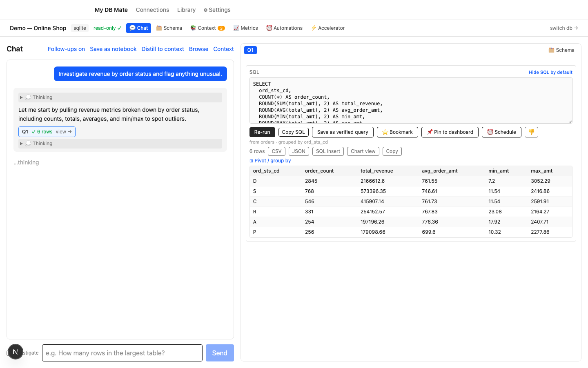Click the Browse link

tap(198, 49)
